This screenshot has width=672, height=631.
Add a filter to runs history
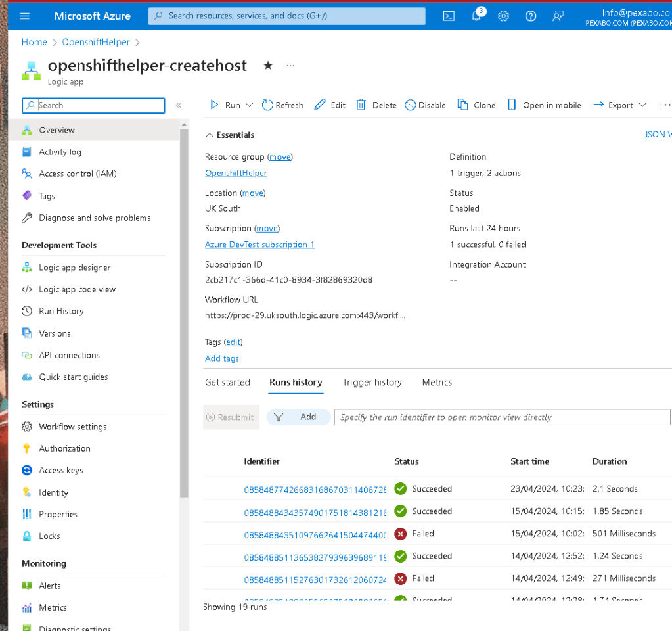click(x=298, y=417)
